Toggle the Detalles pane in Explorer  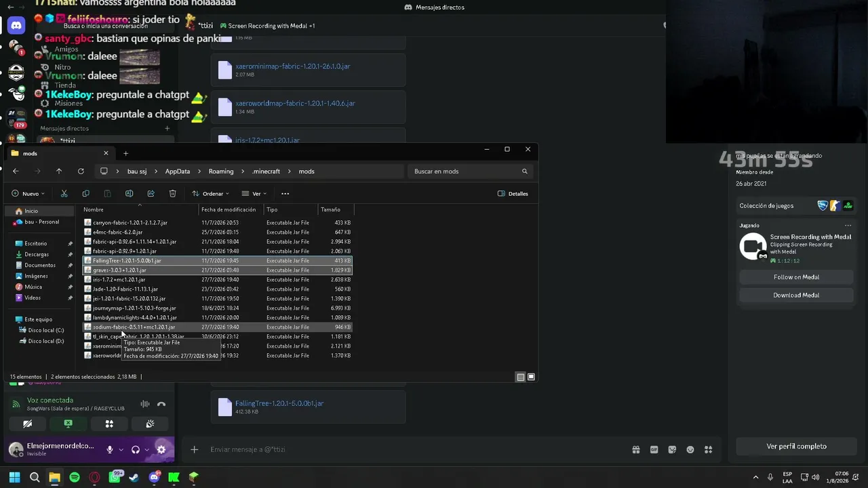point(513,193)
